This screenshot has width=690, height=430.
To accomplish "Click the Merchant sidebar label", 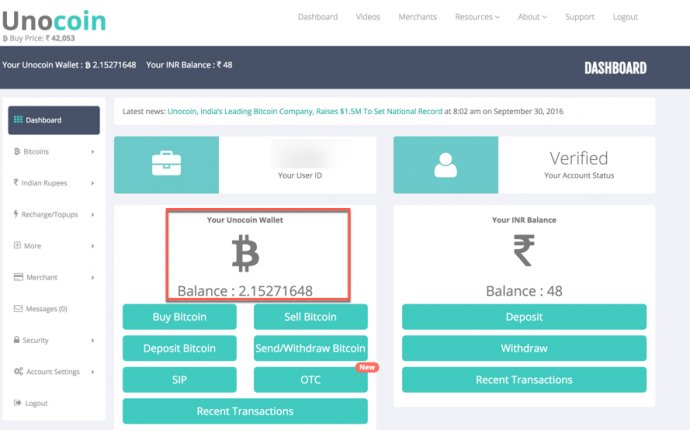I will (x=42, y=277).
